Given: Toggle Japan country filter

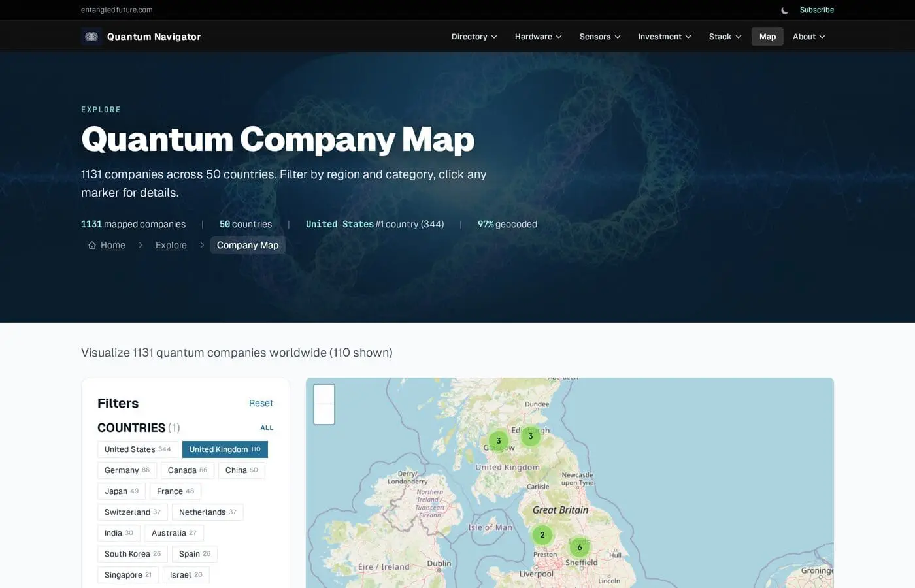Looking at the screenshot, I should click(122, 491).
